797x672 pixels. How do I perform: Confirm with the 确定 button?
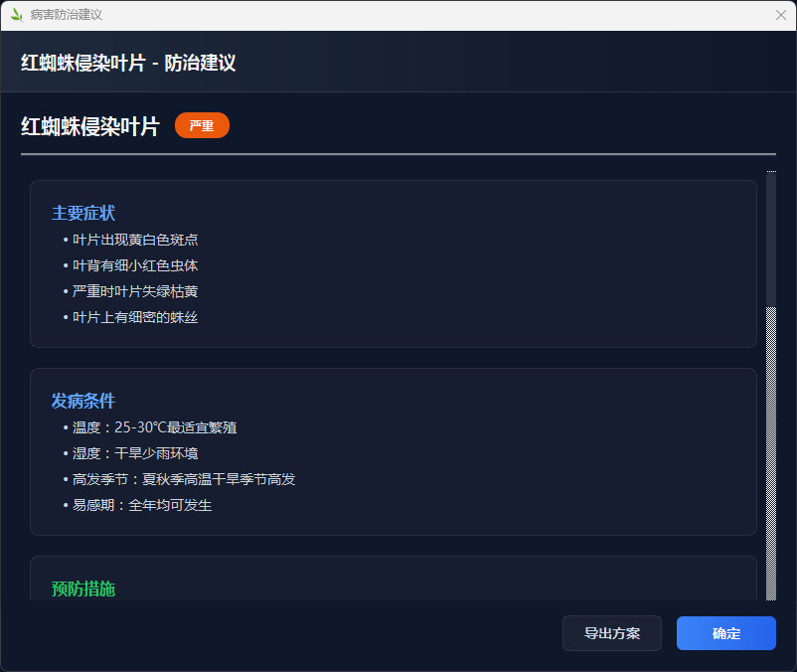coord(725,633)
